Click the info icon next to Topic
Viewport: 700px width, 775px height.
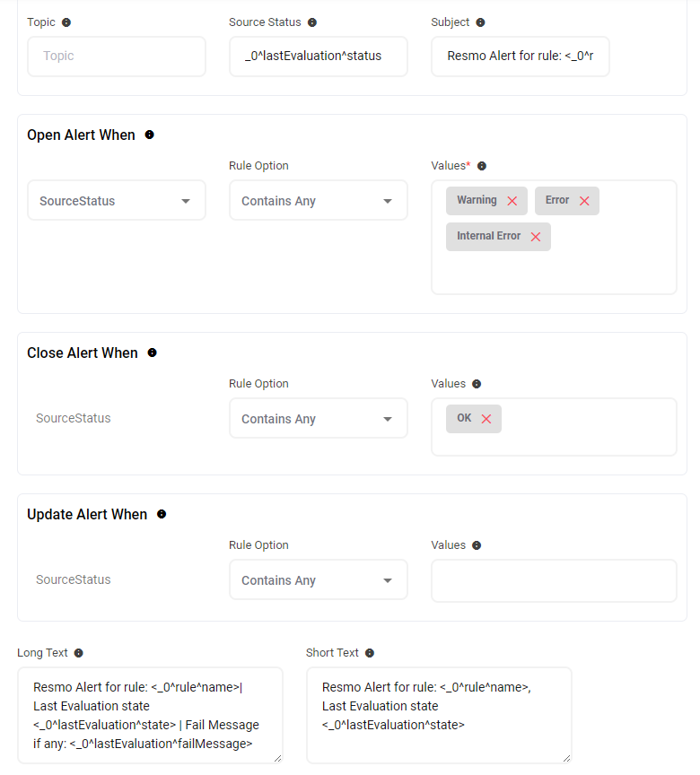click(66, 22)
